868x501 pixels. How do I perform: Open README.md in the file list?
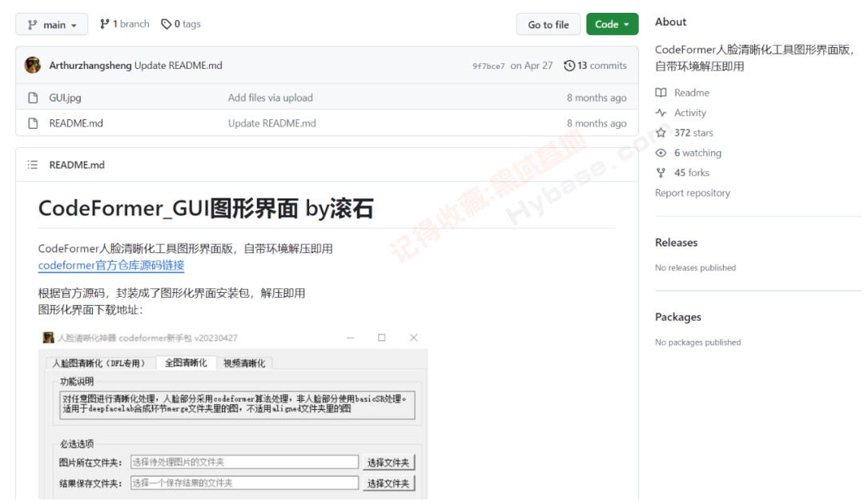tap(76, 122)
